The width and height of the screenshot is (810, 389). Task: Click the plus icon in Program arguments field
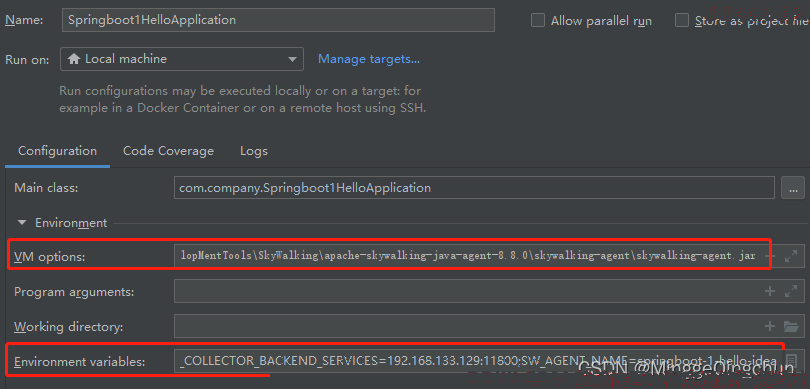click(x=770, y=291)
